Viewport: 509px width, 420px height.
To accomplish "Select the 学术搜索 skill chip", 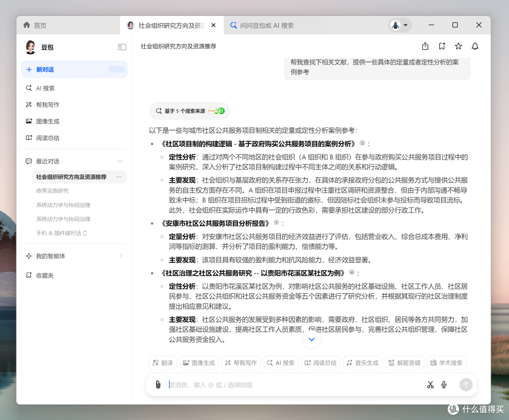I will 447,363.
